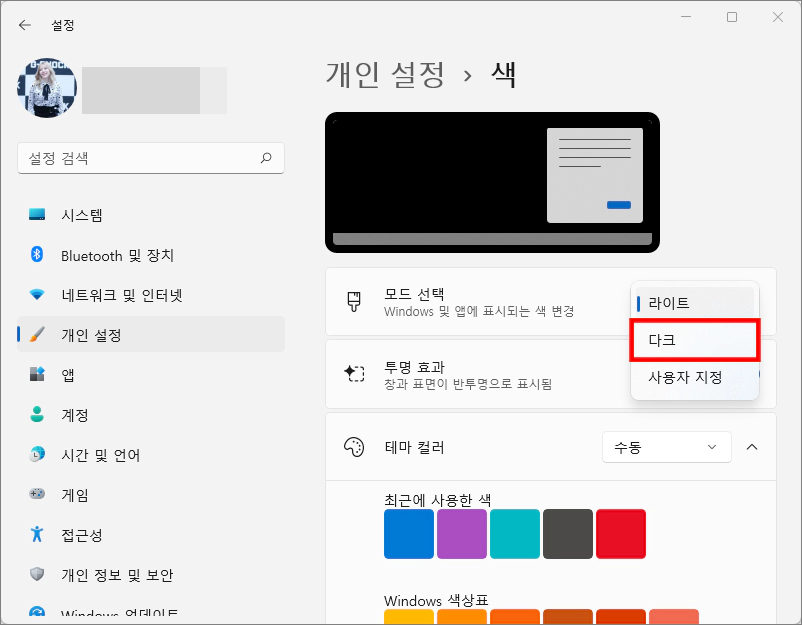Open 시스템 settings category
802x625 pixels.
pyautogui.click(x=151, y=215)
